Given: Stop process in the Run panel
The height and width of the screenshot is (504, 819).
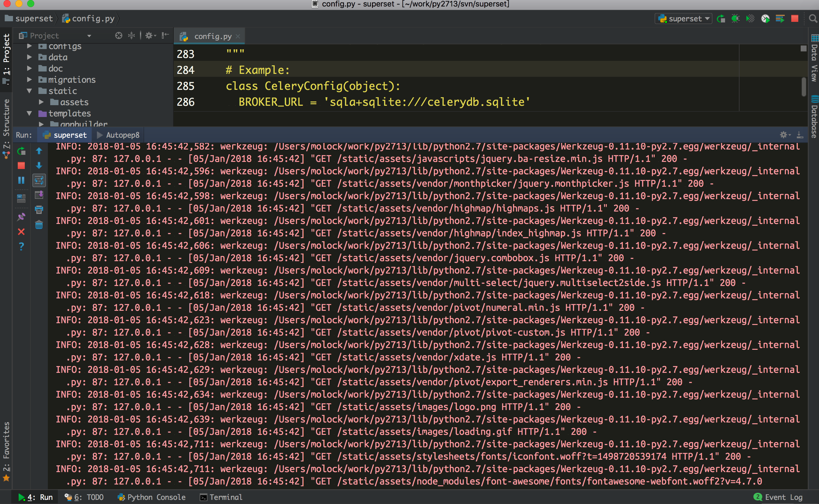Looking at the screenshot, I should 21,166.
